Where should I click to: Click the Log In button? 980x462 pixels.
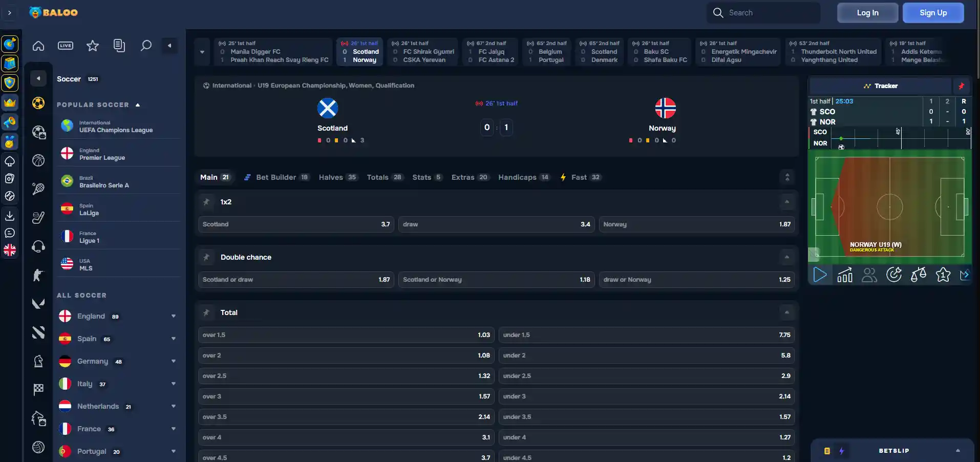pos(868,13)
